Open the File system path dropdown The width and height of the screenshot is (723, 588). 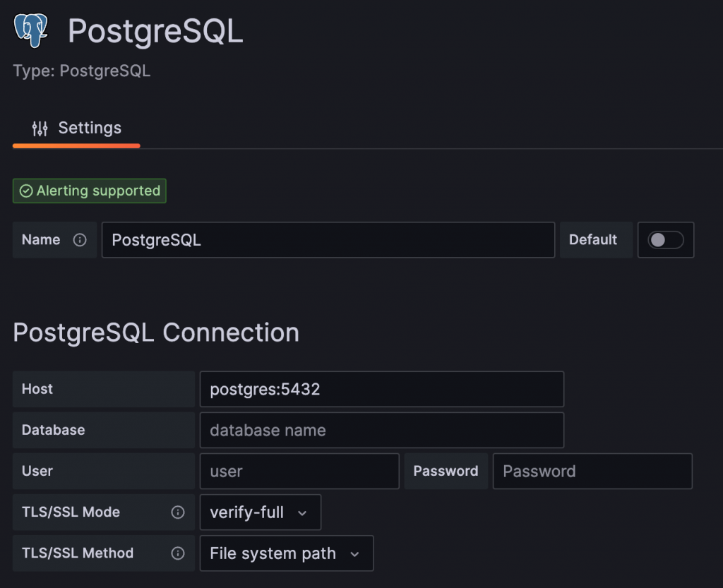point(286,553)
